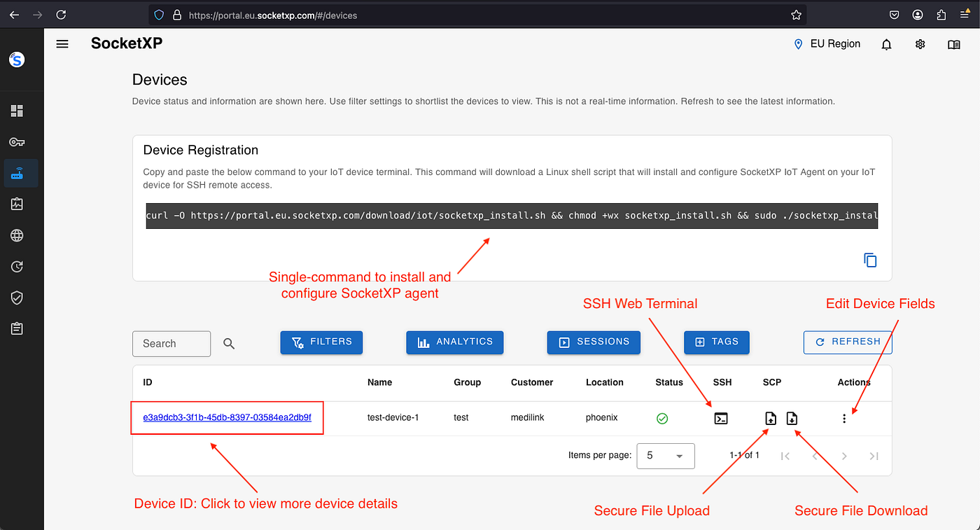980x530 pixels.
Task: Open the monitoring chart icon in the sidebar
Action: (17, 204)
